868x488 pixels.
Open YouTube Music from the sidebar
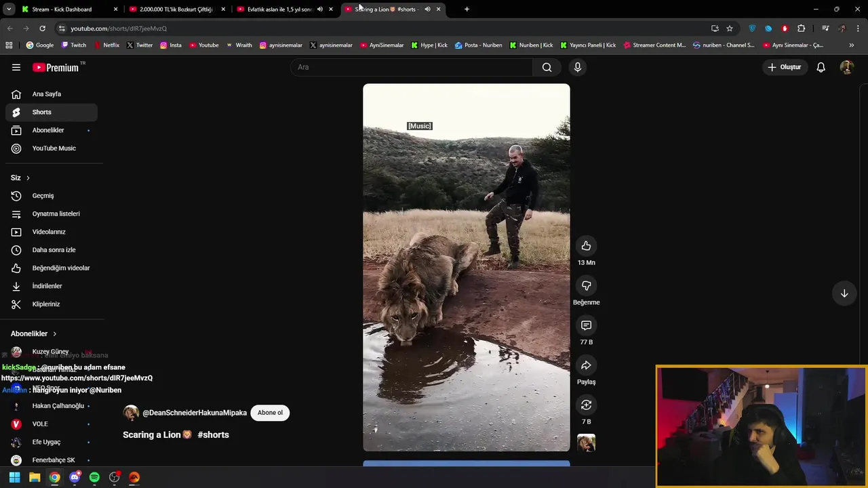click(x=52, y=148)
